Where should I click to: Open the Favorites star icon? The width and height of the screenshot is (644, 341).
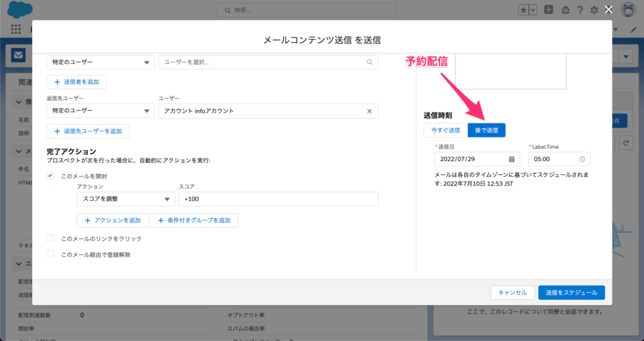[523, 10]
